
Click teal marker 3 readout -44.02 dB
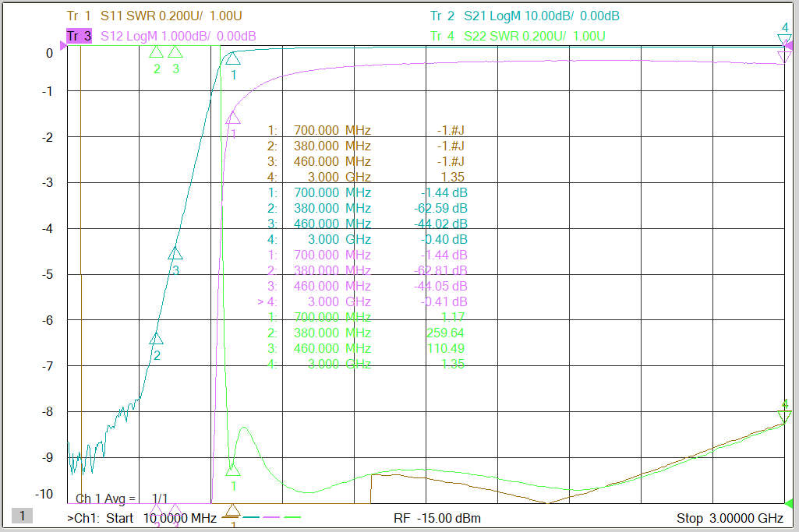point(440,224)
